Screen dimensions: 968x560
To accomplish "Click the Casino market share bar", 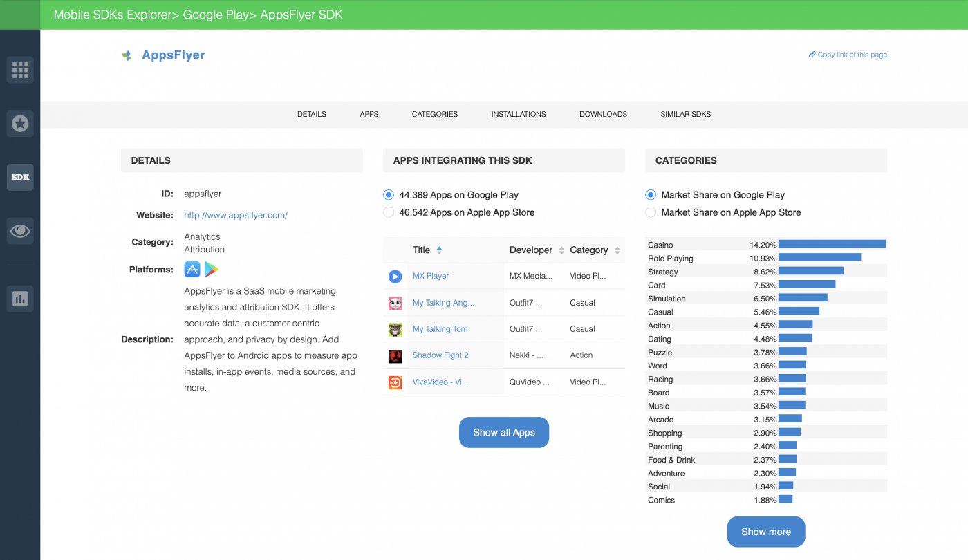I will pos(831,243).
